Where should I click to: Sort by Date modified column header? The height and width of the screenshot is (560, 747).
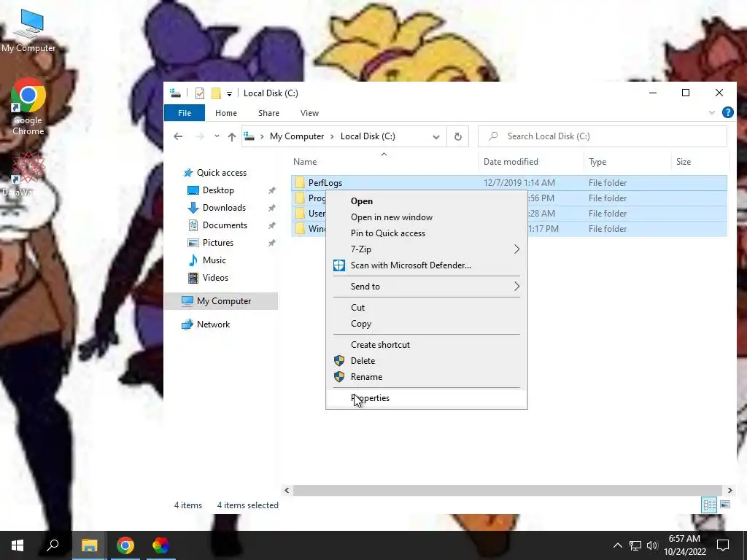point(531,161)
